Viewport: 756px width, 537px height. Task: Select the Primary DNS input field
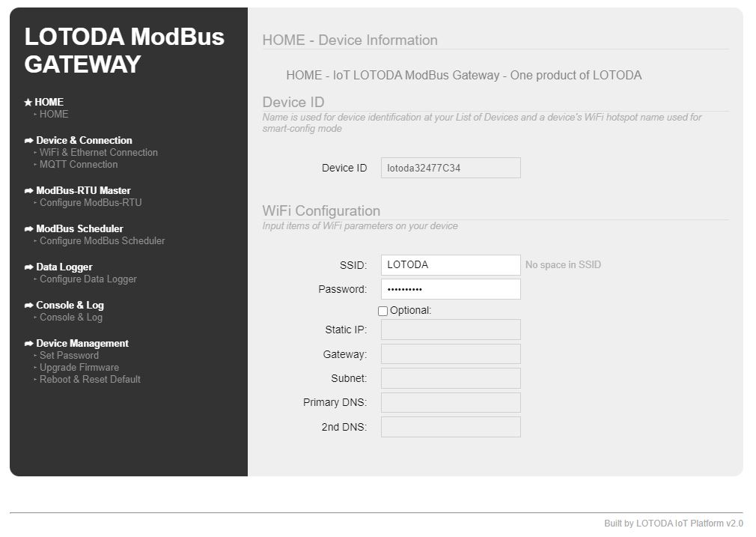(450, 403)
